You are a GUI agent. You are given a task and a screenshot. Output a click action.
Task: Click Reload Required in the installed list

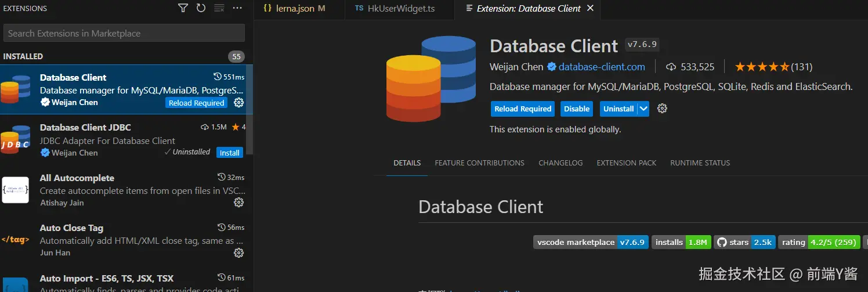(x=196, y=103)
